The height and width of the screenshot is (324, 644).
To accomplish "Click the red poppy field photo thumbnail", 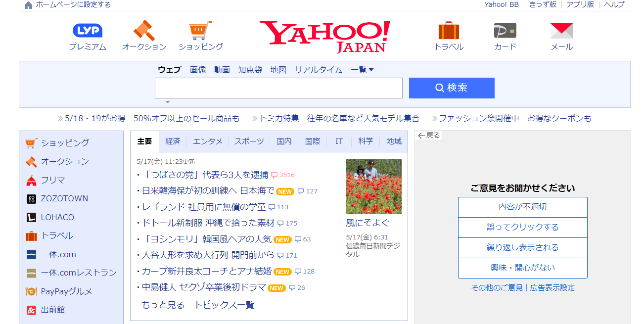I will click(373, 186).
